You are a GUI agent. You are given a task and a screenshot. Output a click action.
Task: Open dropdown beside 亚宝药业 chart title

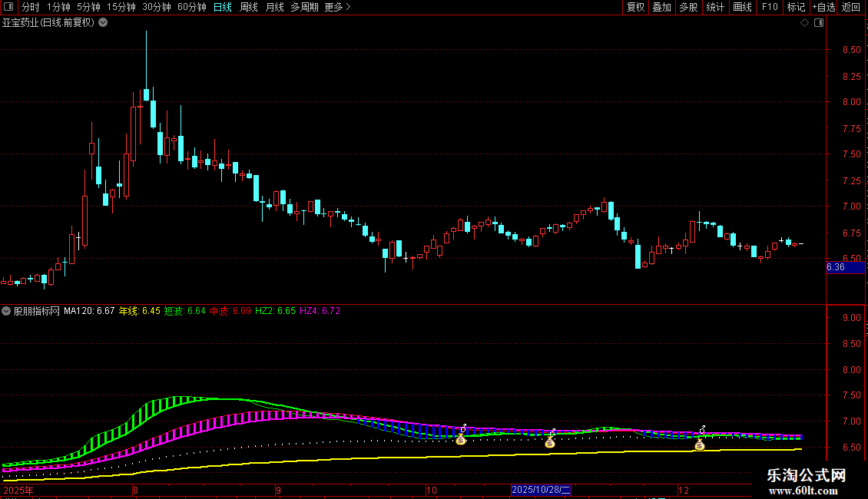(x=103, y=23)
